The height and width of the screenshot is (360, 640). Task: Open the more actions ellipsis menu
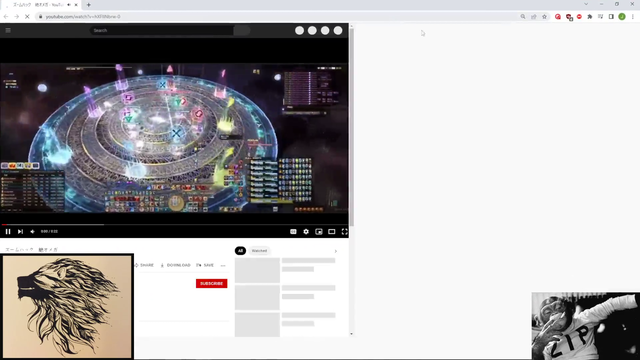point(223,265)
